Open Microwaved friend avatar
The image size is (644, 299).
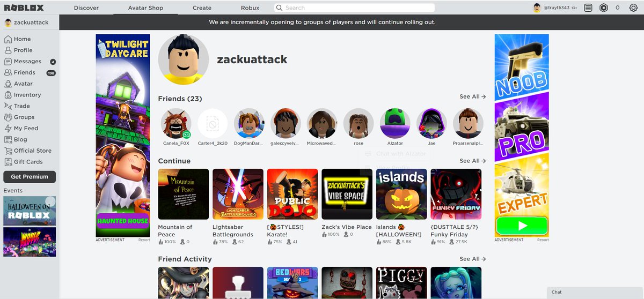[322, 124]
